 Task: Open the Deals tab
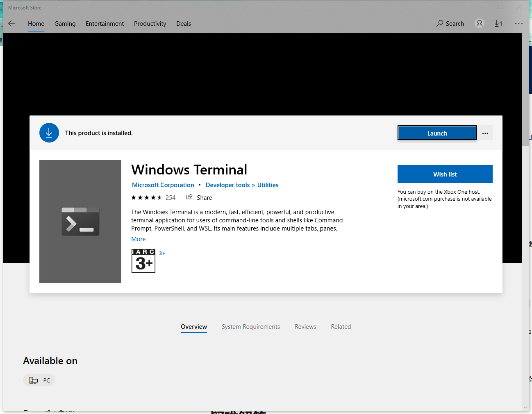[x=184, y=24]
